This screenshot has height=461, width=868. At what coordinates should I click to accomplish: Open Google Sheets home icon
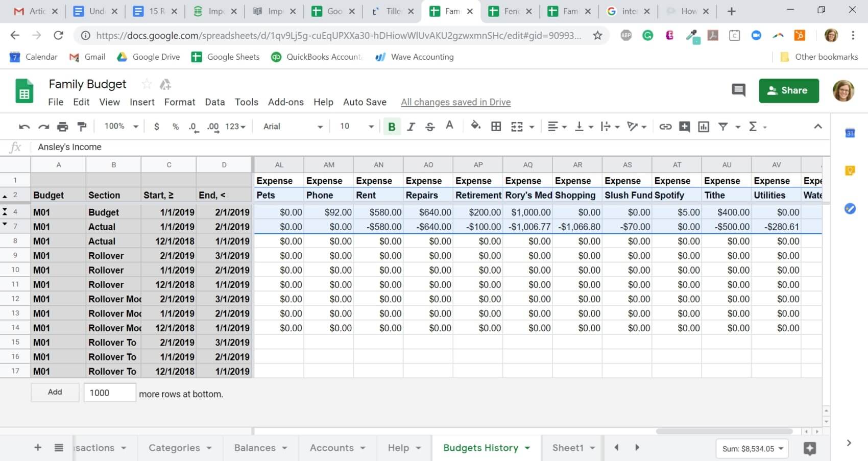[25, 91]
